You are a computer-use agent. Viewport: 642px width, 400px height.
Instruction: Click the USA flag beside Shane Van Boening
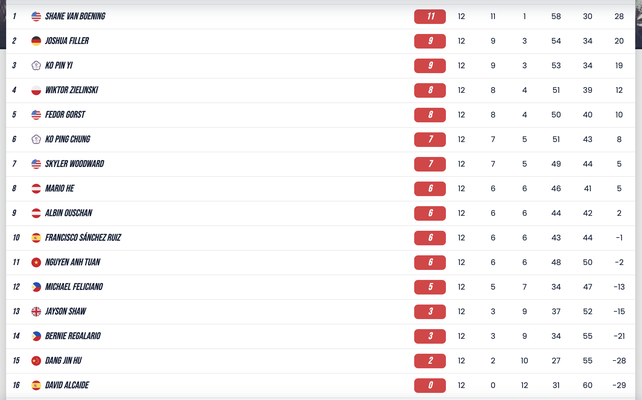coord(36,17)
